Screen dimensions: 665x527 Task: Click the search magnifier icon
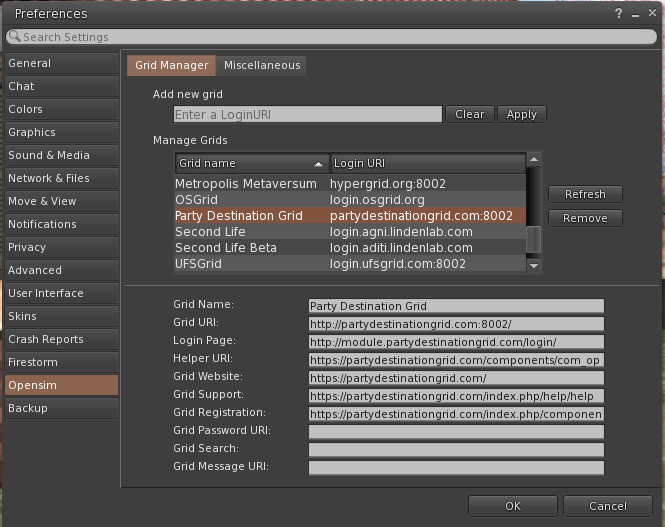coord(14,36)
